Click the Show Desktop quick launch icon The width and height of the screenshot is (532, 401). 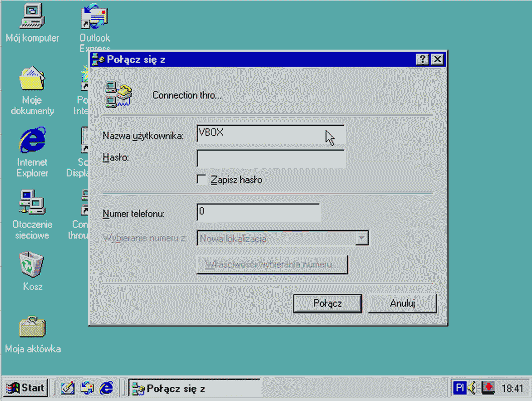coord(68,388)
